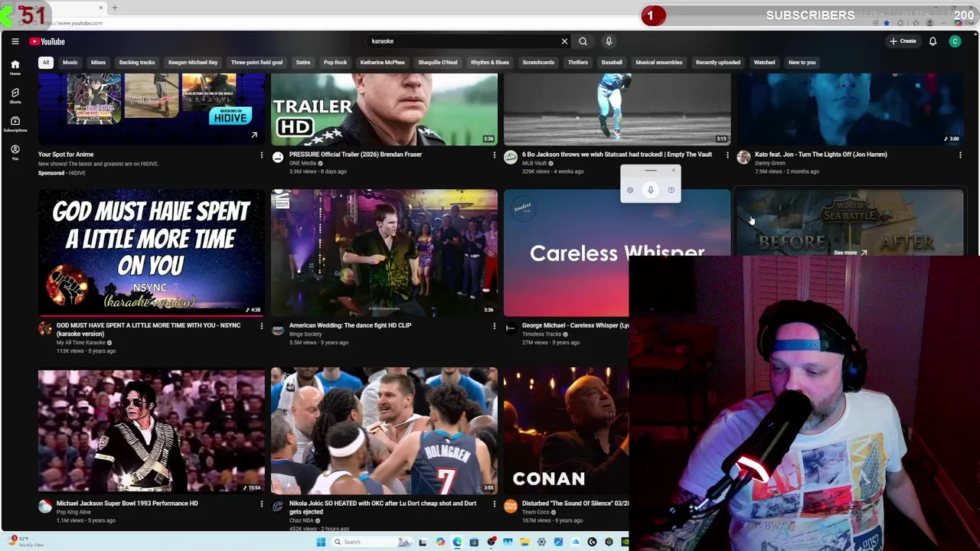Open File Explorer from the taskbar

click(524, 542)
